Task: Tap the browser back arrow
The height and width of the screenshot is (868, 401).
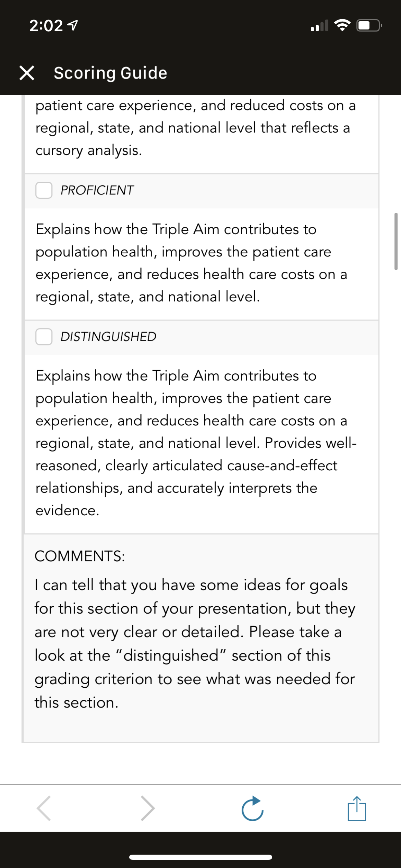Action: [x=44, y=808]
